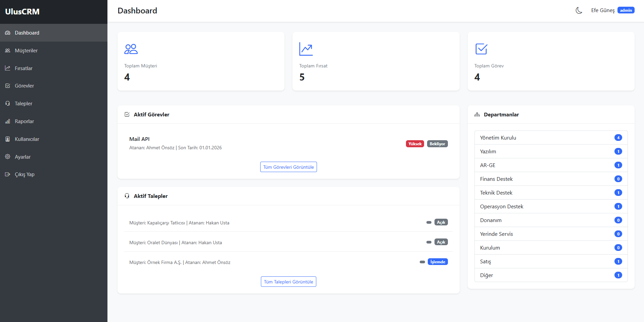
Task: Click the Yüksek priority badge
Action: click(x=415, y=144)
